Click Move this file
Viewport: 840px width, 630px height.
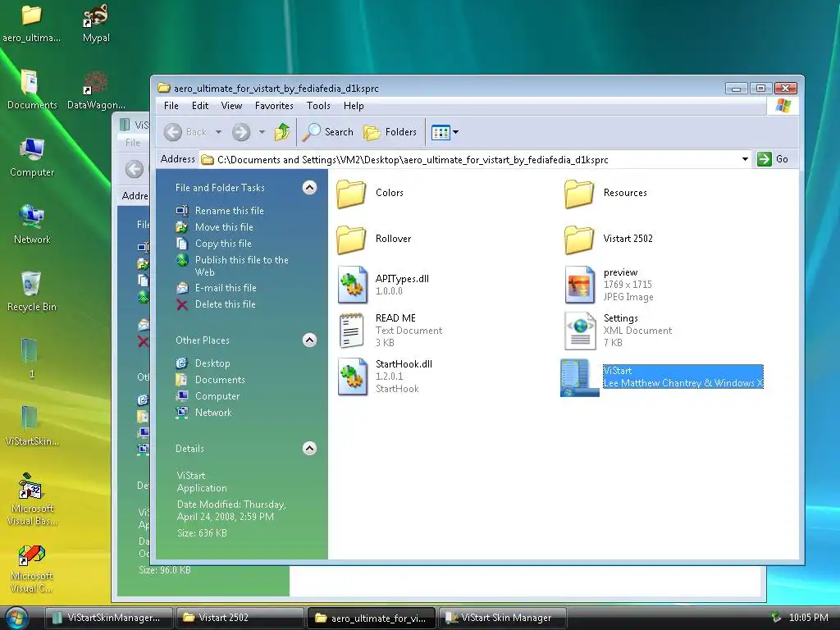pos(224,227)
